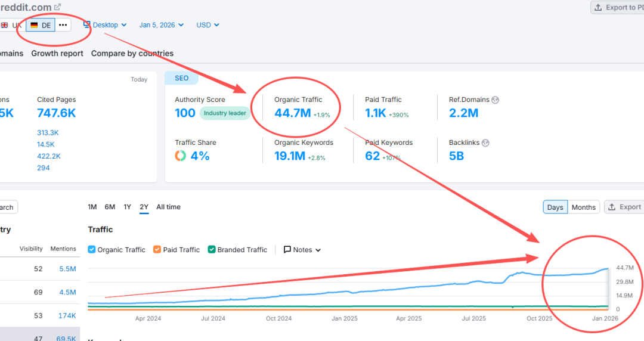
Task: Toggle the Organic Traffic checkbox
Action: (x=92, y=249)
